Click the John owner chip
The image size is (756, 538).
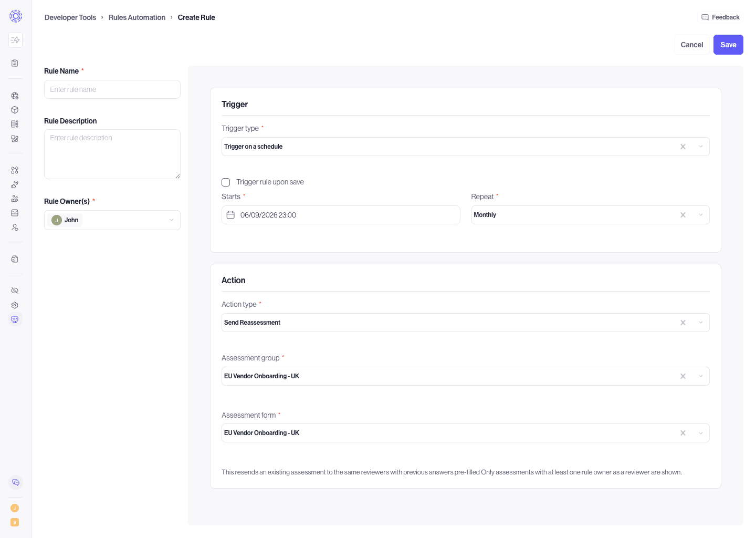(x=65, y=220)
